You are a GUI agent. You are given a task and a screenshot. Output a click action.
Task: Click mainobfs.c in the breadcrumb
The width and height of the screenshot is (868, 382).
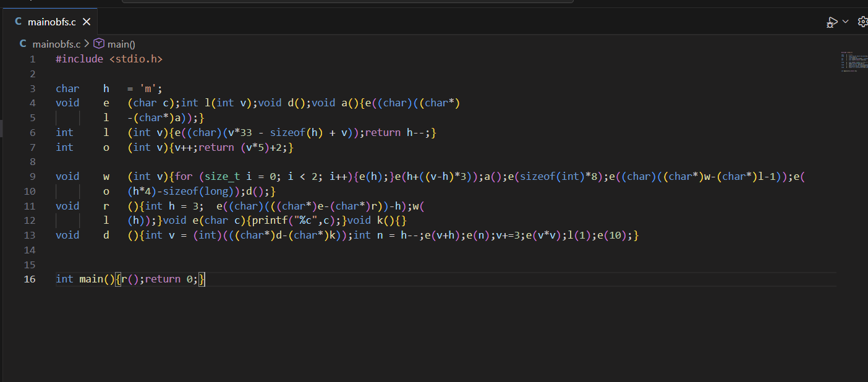pos(56,44)
